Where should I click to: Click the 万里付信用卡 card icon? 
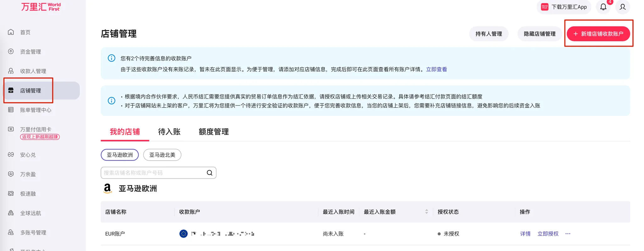tap(11, 129)
